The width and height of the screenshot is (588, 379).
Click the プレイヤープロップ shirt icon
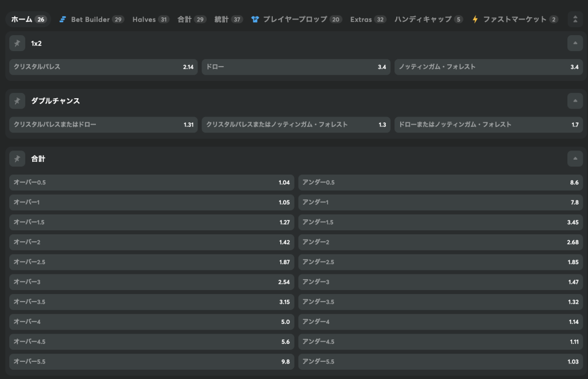[255, 20]
